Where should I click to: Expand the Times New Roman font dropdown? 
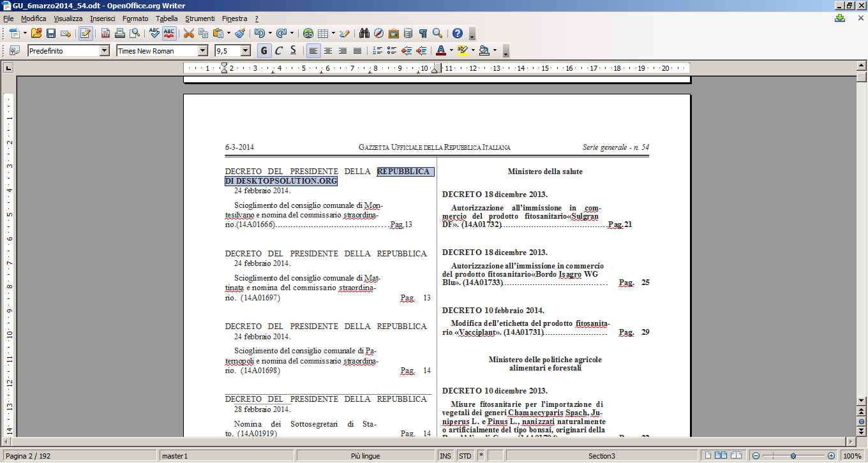203,50
